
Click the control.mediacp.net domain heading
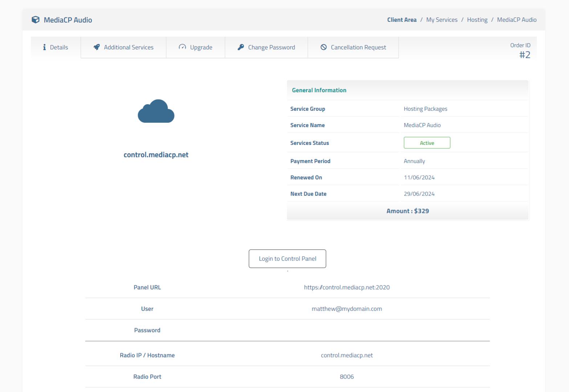[x=156, y=155]
